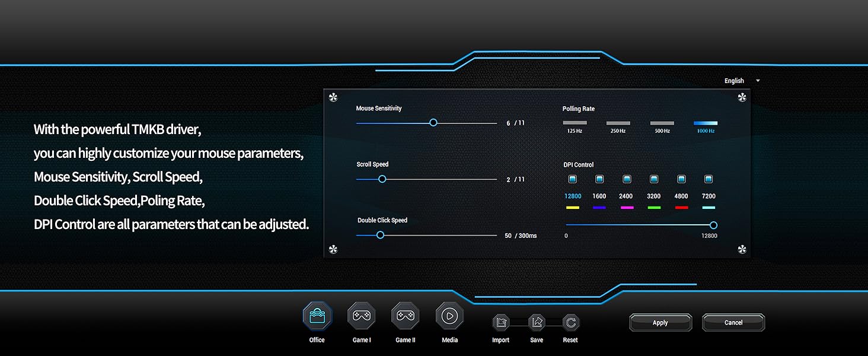Check the 3200 DPI level box

(654, 179)
